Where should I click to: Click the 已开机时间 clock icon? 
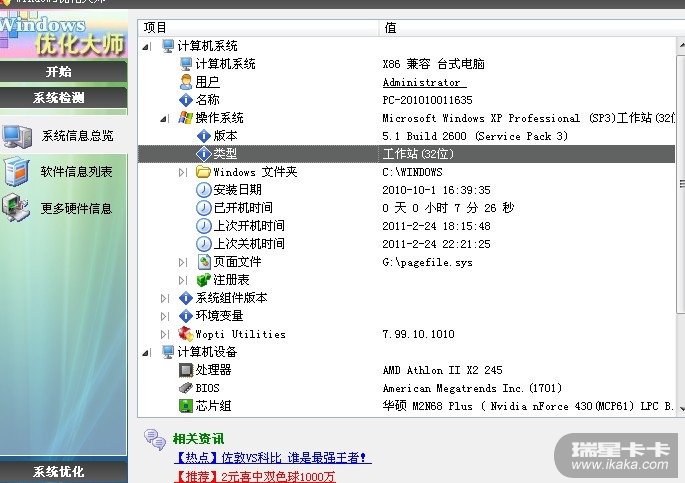tap(204, 208)
